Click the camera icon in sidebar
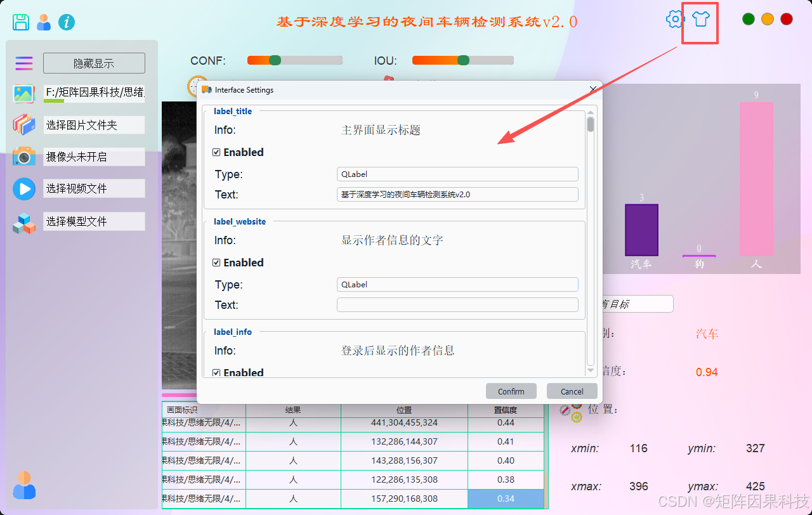 [x=24, y=156]
